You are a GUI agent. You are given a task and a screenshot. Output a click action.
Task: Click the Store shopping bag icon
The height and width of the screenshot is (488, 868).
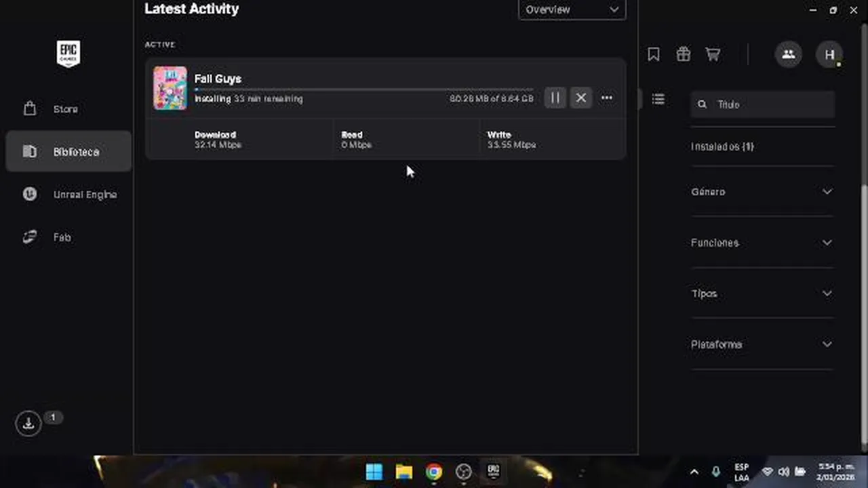29,108
